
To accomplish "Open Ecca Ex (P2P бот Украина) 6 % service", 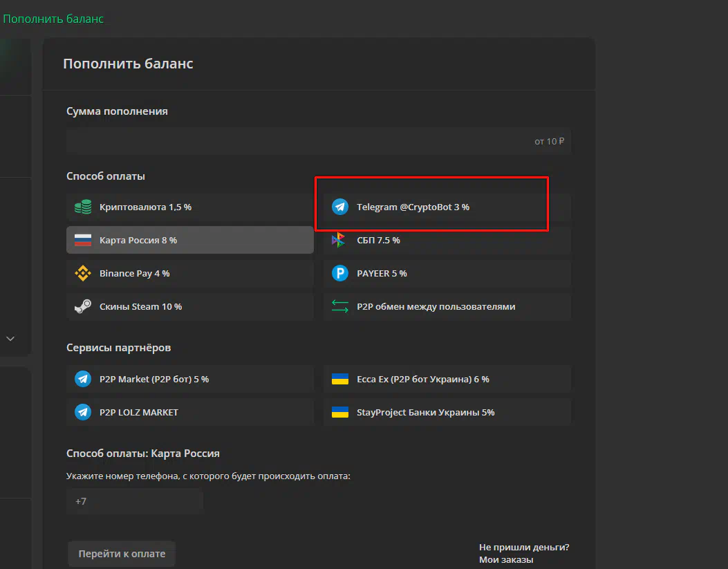I will (447, 379).
